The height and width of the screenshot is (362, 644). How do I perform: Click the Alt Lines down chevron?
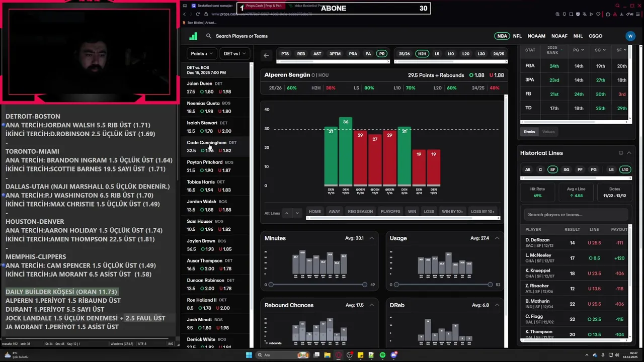click(297, 213)
